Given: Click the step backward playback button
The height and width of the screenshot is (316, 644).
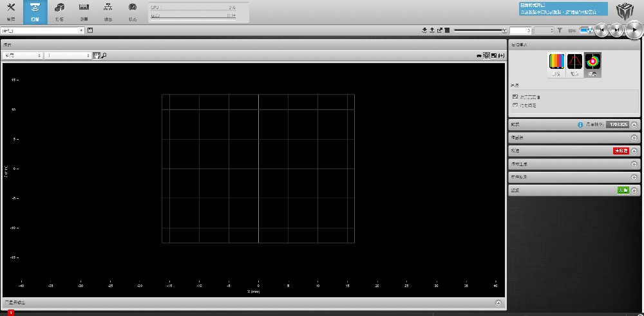Looking at the screenshot, I should tap(601, 30).
